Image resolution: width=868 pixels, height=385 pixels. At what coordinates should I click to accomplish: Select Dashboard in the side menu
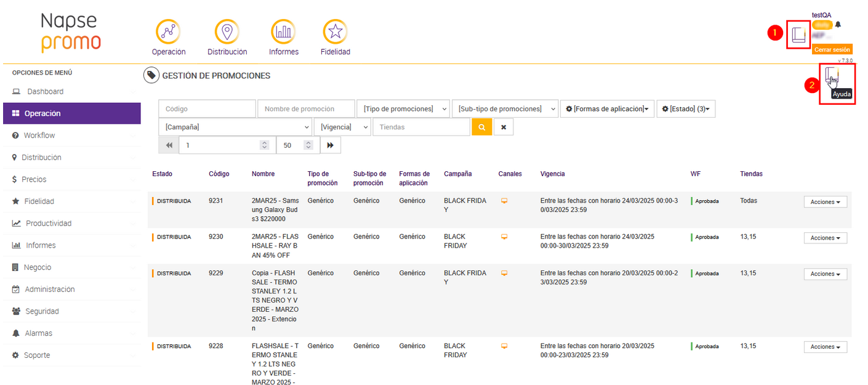coord(45,92)
